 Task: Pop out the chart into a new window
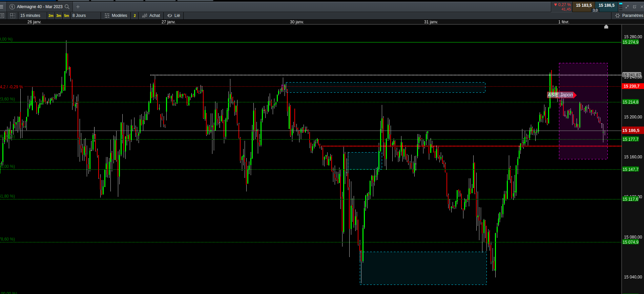(x=635, y=7)
